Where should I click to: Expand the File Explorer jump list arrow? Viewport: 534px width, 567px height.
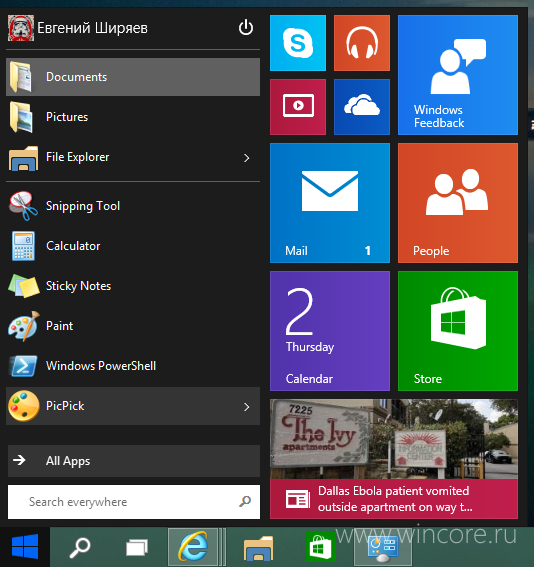coord(247,158)
